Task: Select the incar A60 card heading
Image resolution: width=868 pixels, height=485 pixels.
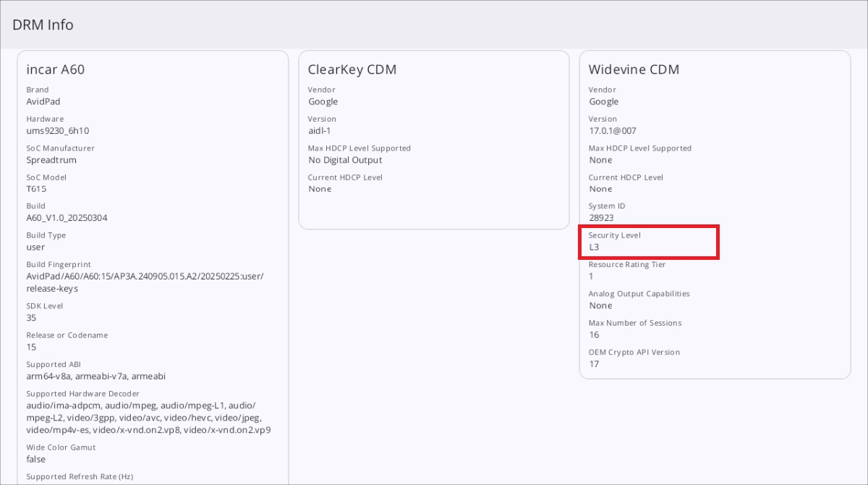Action: (x=56, y=69)
